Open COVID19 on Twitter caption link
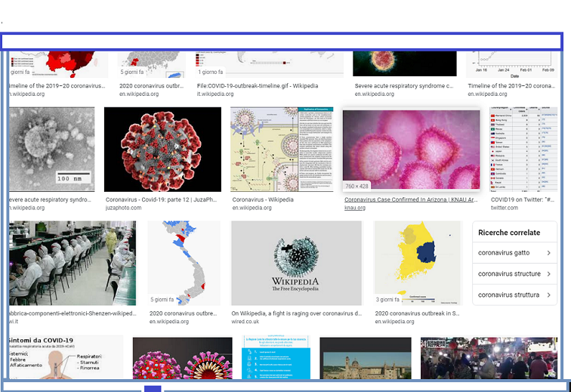This screenshot has width=571, height=392. [x=523, y=199]
